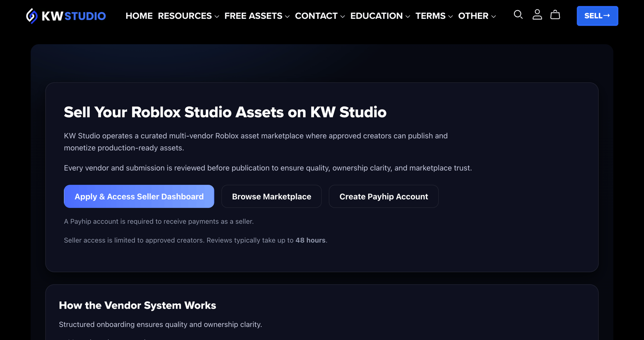
Task: Click the Browse Marketplace button
Action: [271, 196]
